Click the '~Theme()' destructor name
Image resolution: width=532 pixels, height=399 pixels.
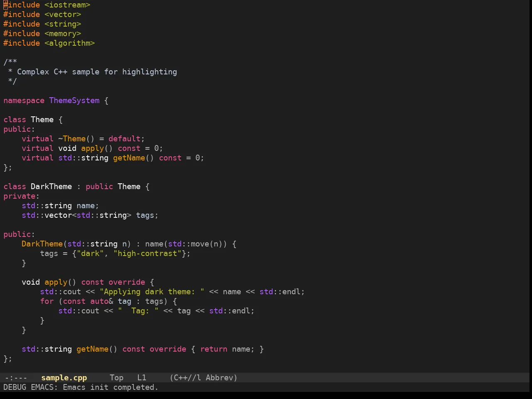pos(76,139)
